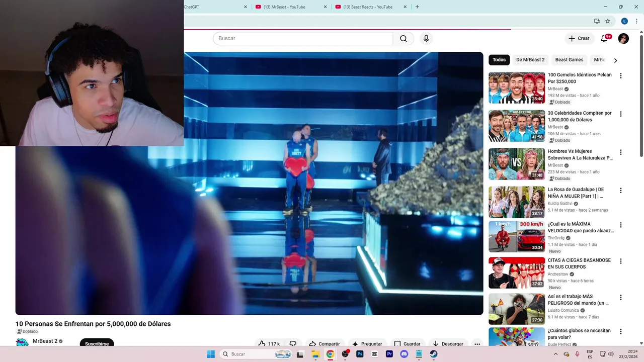Open a new Chrome tab
Viewport: 644px width, 362px height.
417,7
